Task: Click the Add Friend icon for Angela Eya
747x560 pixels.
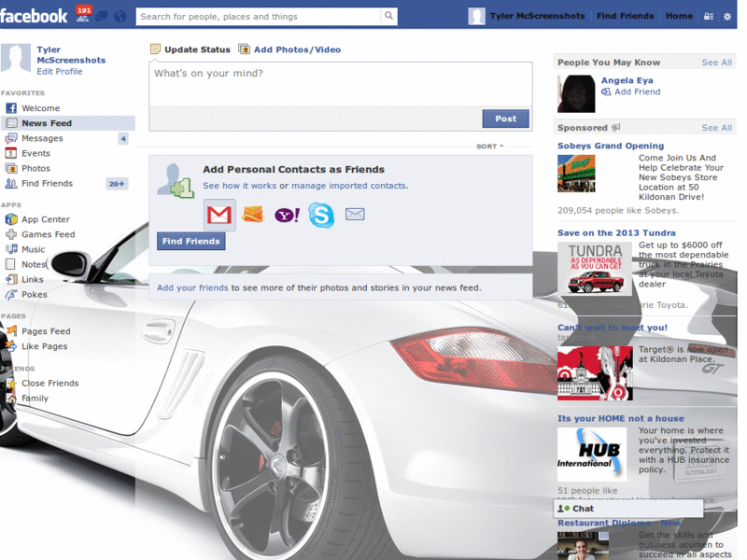Action: point(606,91)
